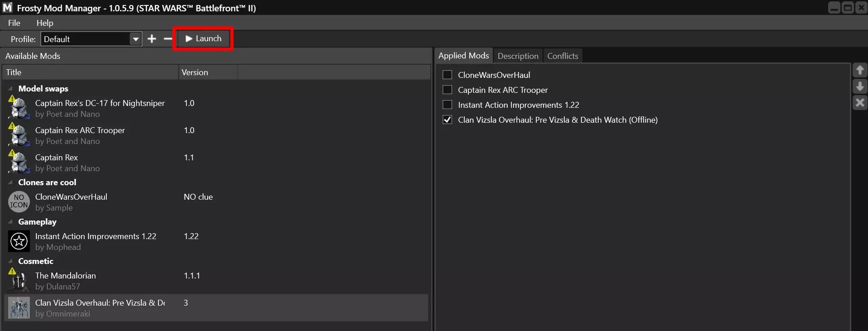Enable the CloneWarsOverHaul checkbox
Screen dimensions: 868x331
447,75
